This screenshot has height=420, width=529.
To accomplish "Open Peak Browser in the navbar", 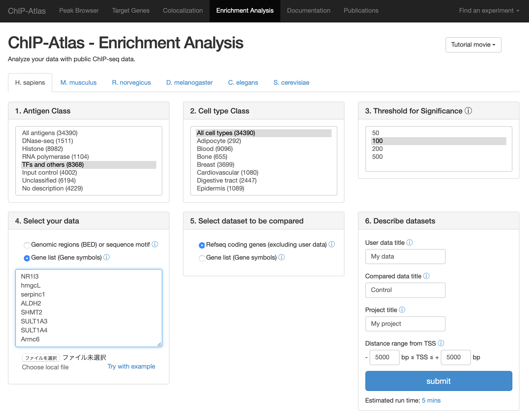I will pos(79,11).
